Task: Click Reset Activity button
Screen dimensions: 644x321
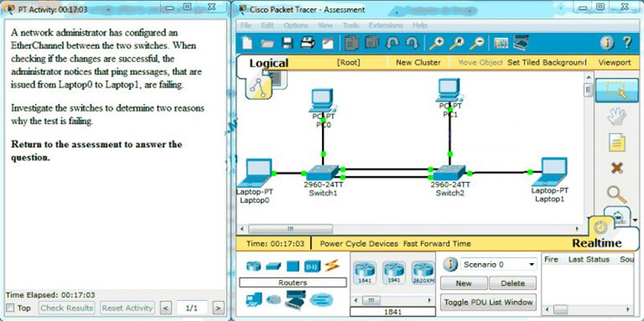Action: pyautogui.click(x=127, y=307)
